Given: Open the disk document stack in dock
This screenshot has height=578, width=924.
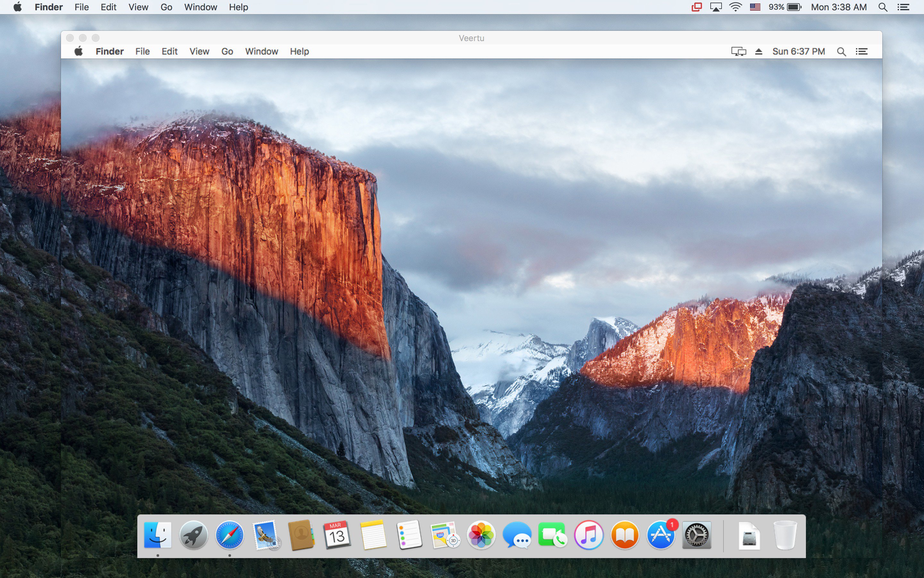Looking at the screenshot, I should click(749, 535).
